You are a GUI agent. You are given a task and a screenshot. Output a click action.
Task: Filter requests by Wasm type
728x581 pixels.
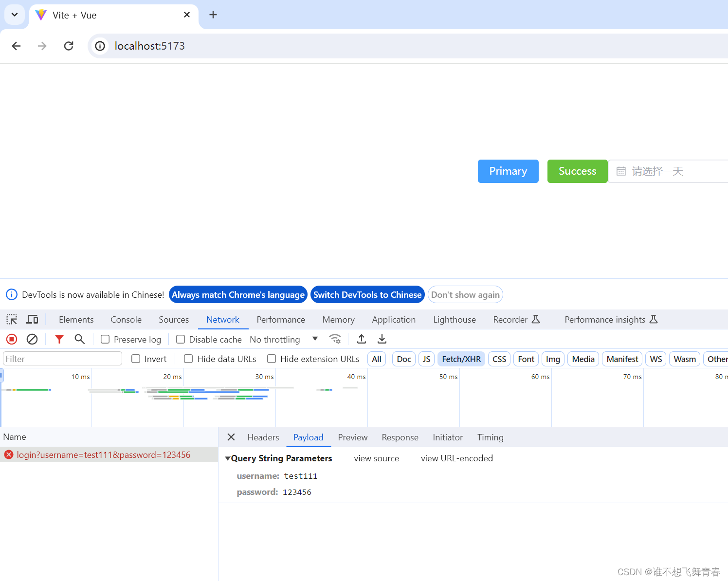pyautogui.click(x=685, y=359)
